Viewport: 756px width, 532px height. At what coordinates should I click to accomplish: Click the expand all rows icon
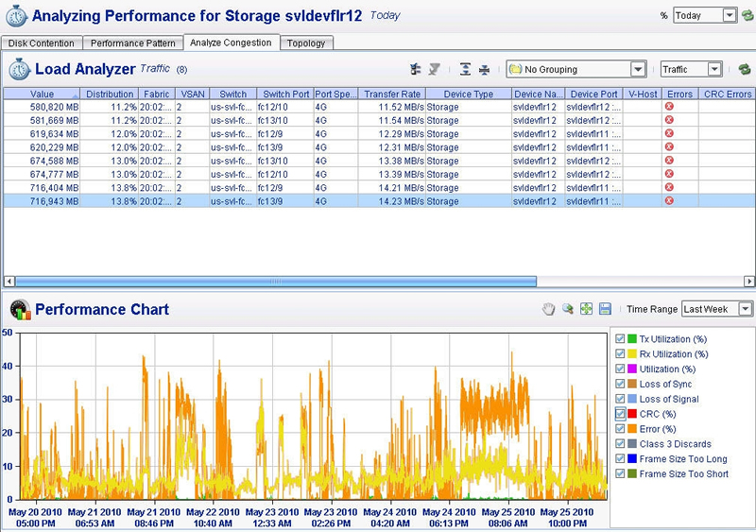click(x=465, y=69)
